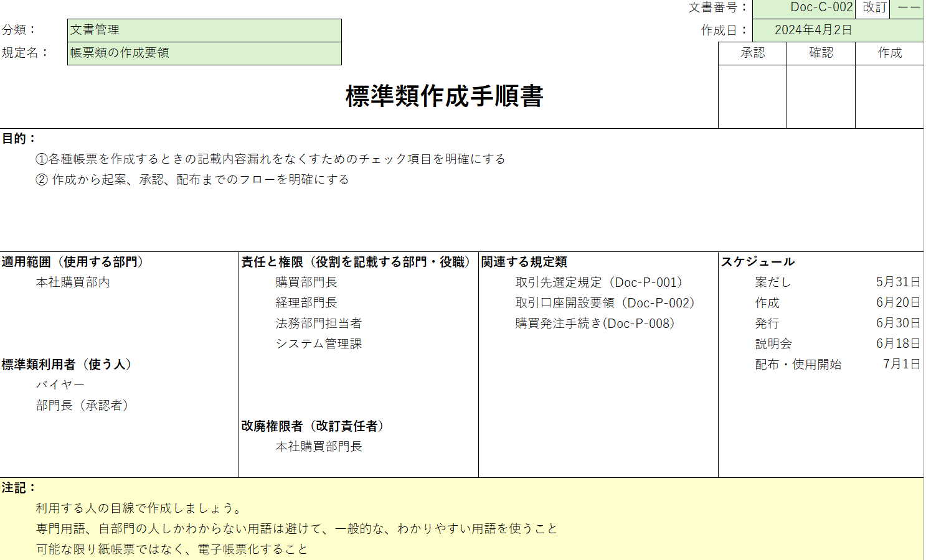This screenshot has height=560, width=926.
Task: Select the 法務部門担当者 cell
Action: tap(319, 323)
